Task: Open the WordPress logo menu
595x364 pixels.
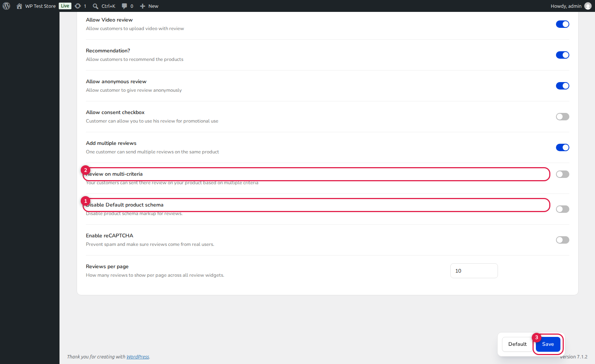Action: point(6,6)
